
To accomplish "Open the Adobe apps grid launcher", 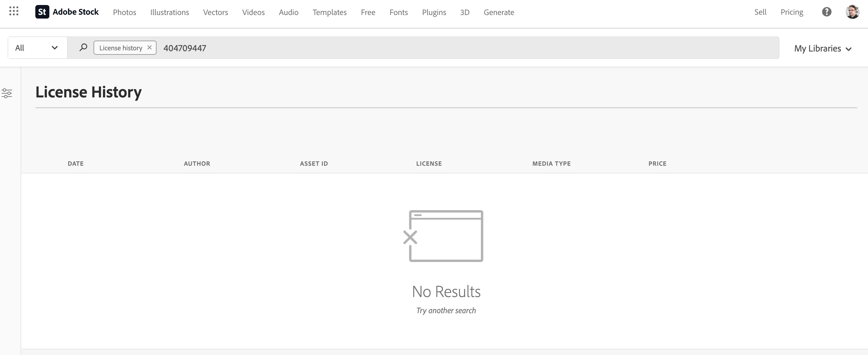I will [14, 11].
